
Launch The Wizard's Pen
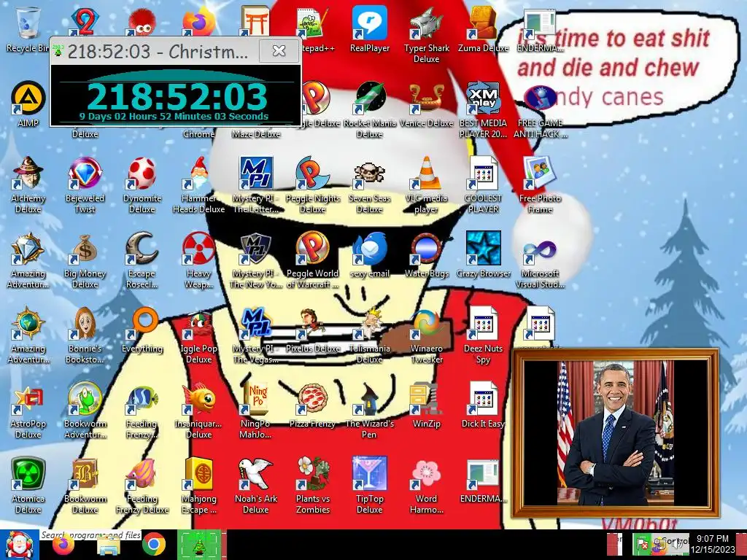click(x=370, y=411)
